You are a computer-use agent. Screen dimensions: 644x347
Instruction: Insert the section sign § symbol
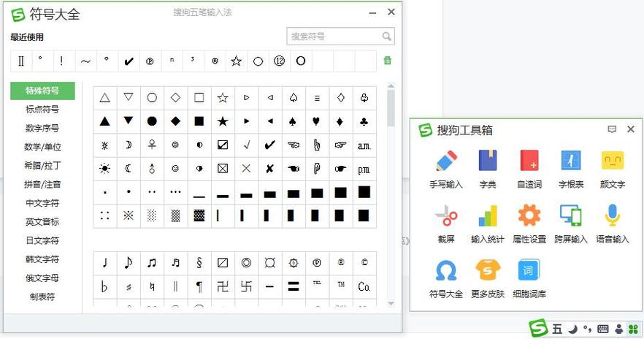(199, 263)
